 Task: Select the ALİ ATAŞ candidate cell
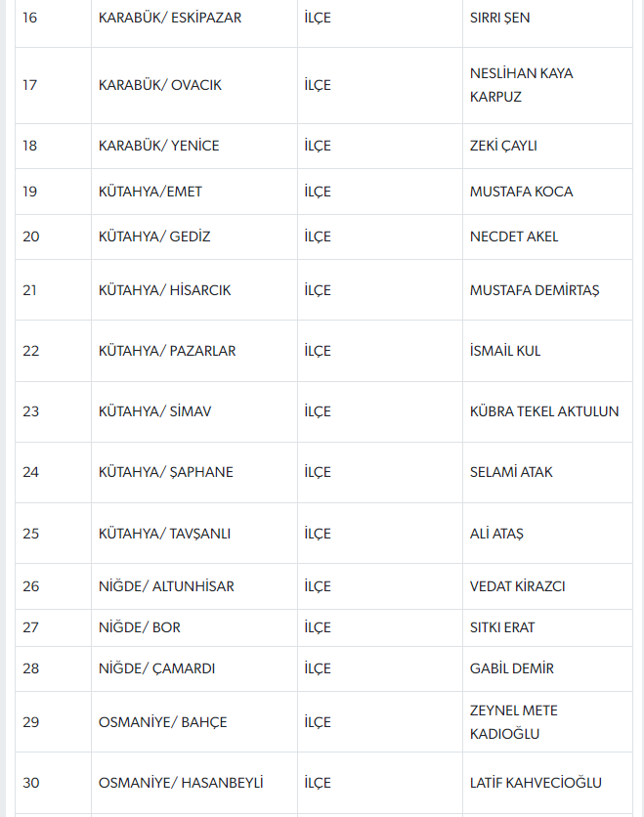(547, 533)
